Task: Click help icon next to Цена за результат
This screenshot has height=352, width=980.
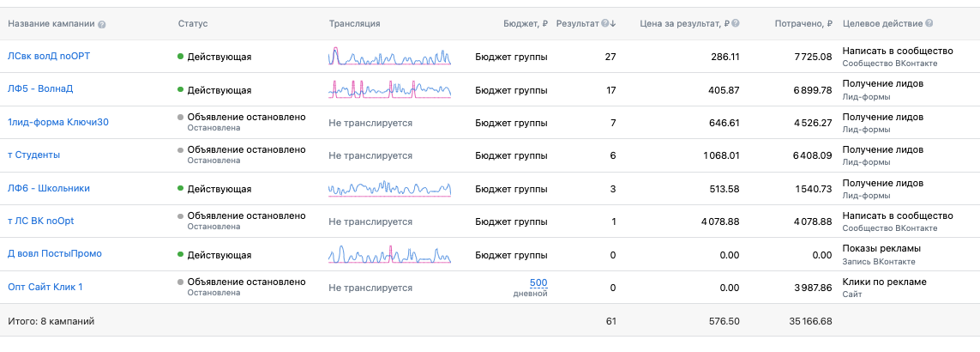Action: pyautogui.click(x=736, y=24)
